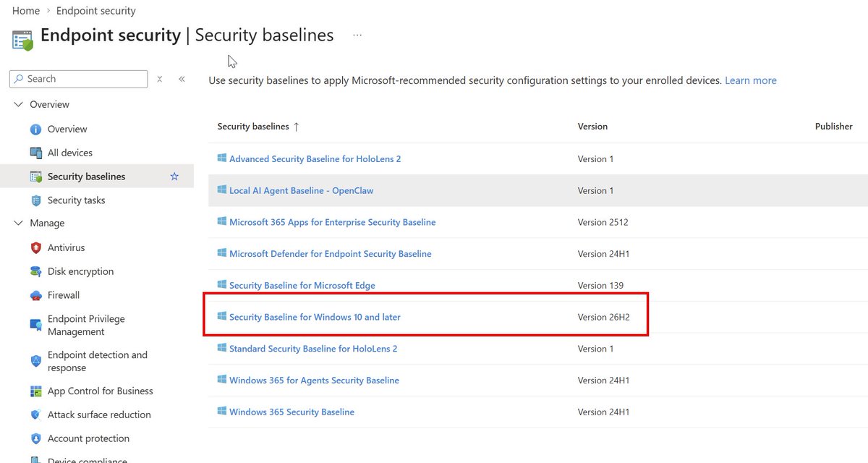Open Antivirus in sidebar
The image size is (868, 463).
(x=66, y=247)
